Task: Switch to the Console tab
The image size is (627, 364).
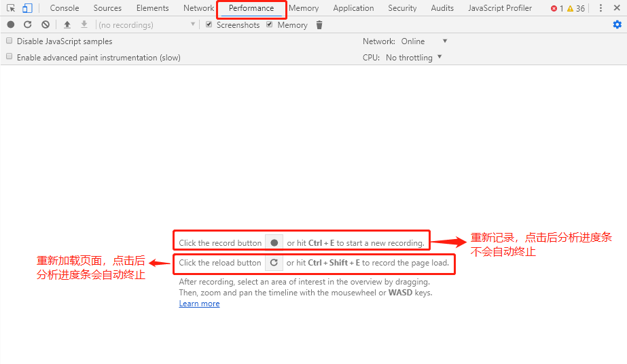Action: click(65, 8)
